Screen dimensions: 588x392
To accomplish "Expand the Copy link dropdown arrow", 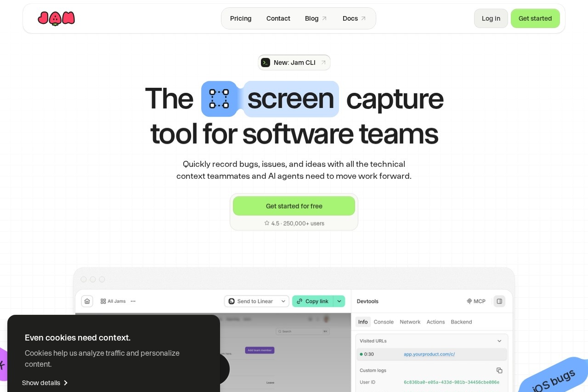I will pyautogui.click(x=339, y=301).
